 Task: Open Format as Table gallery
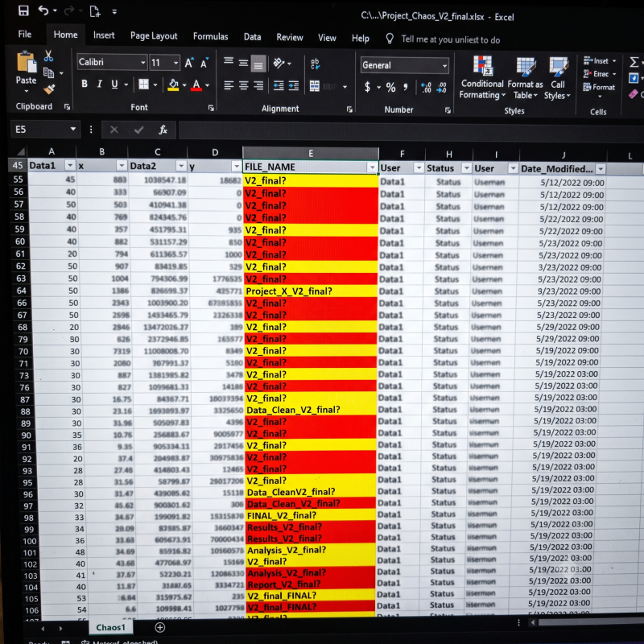[x=526, y=78]
